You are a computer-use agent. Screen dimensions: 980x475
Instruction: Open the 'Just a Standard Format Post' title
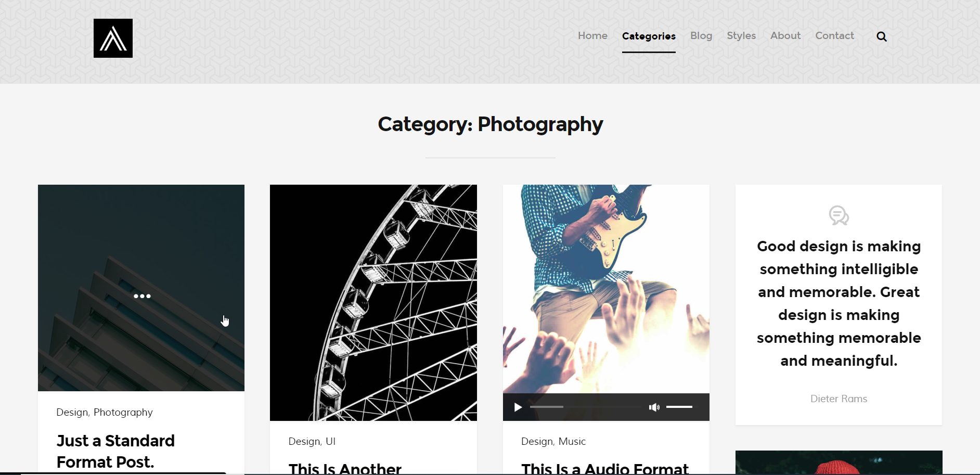[115, 451]
